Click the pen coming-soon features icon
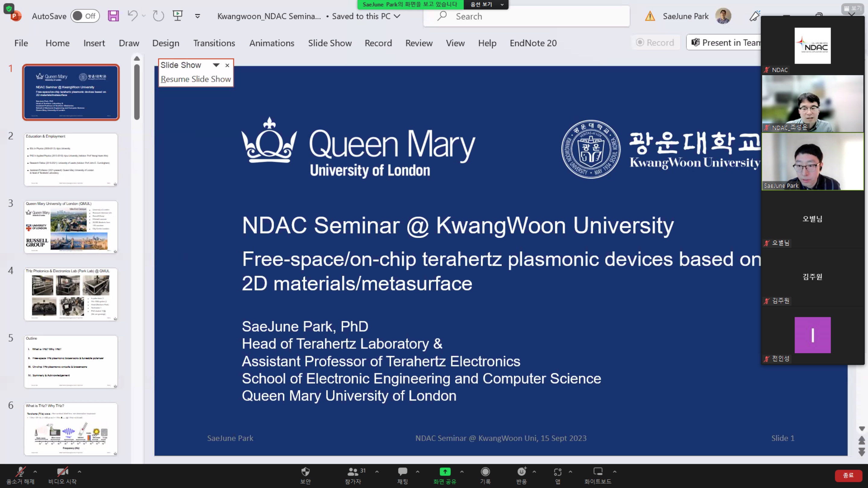 pos(754,16)
